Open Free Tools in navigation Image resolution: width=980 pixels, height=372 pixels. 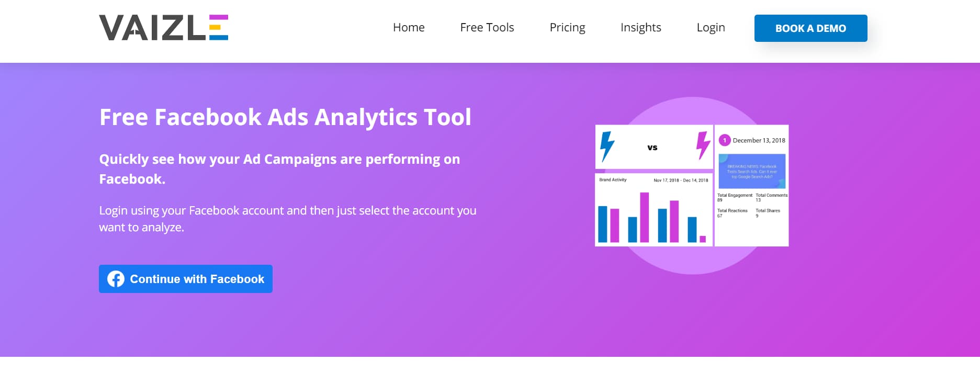coord(487,27)
